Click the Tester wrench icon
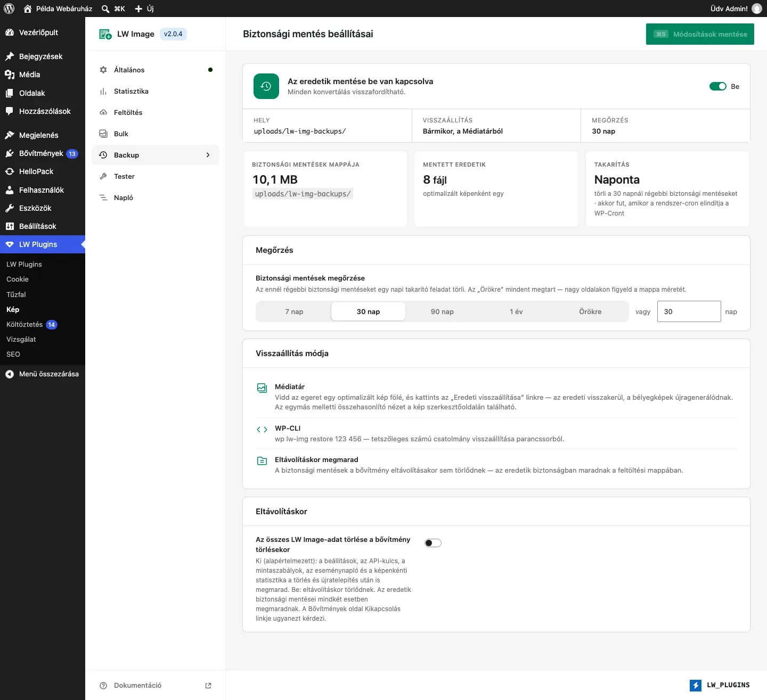Screen dimensions: 767x700 click(x=103, y=177)
